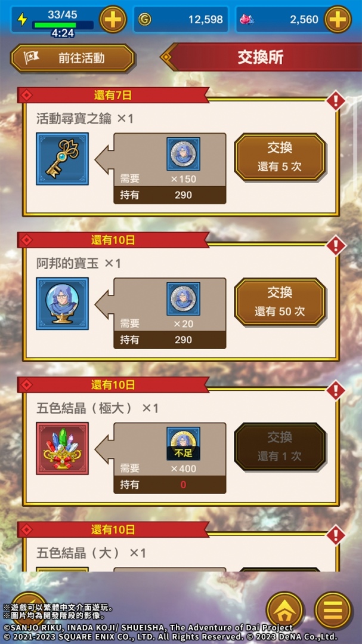The image size is (362, 644).
Task: Exchange for 阿邦的寶玉 (還有 50 次)
Action: click(x=280, y=302)
